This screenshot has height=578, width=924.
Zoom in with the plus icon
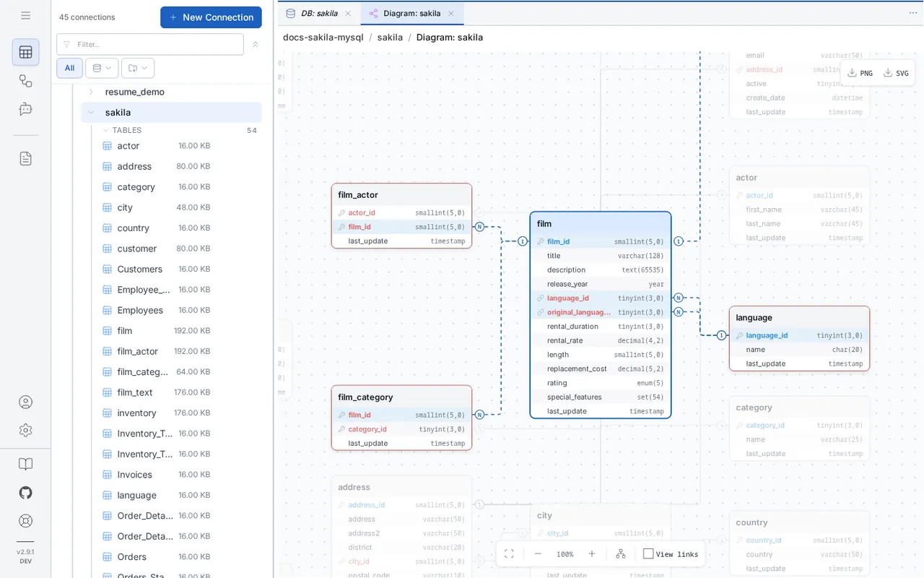(592, 554)
